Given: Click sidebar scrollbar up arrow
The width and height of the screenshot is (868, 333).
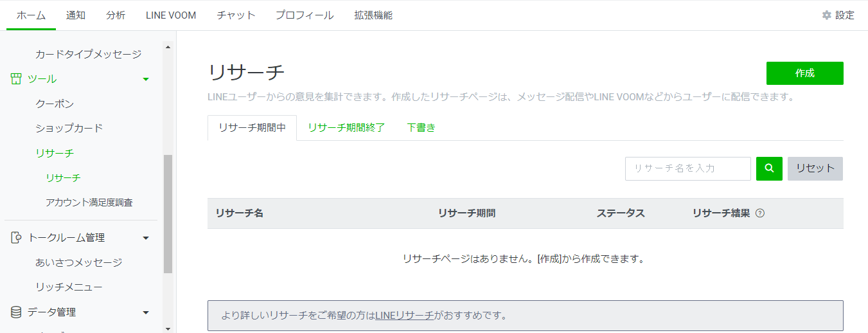Looking at the screenshot, I should click(x=168, y=46).
